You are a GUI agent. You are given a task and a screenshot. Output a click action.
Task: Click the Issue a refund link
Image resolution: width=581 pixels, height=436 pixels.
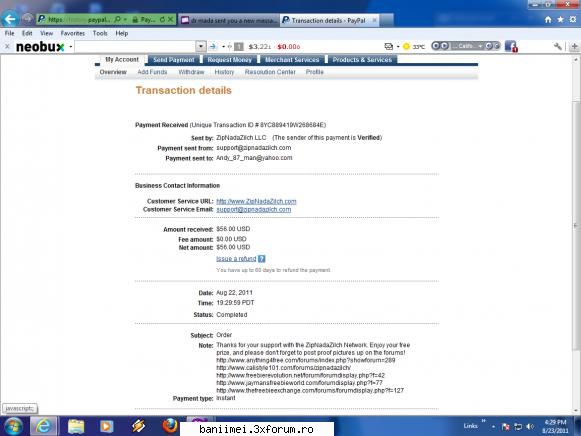pos(236,259)
